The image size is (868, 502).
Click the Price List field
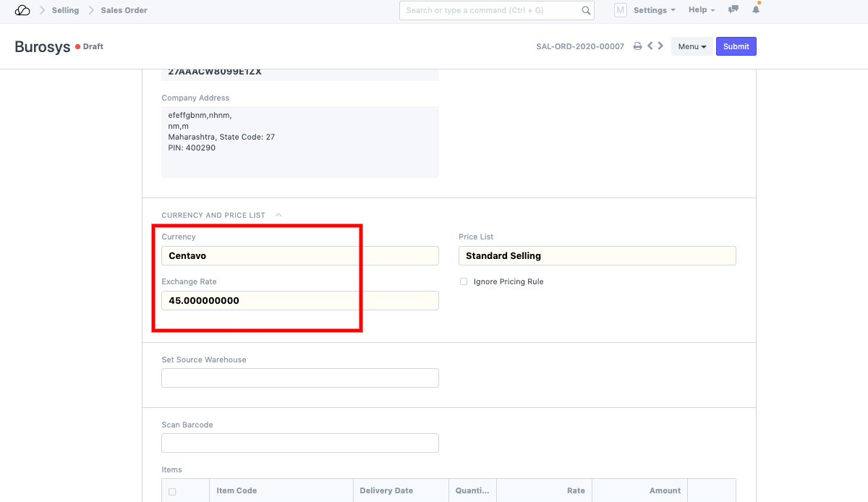click(x=597, y=255)
